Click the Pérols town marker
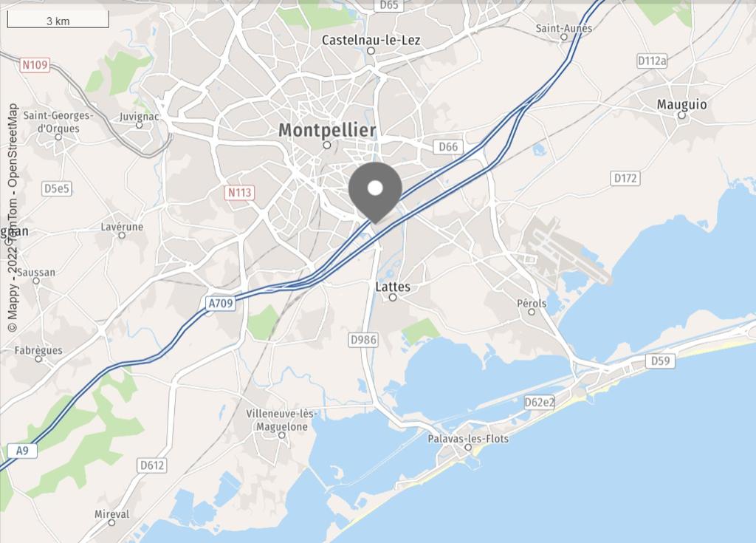The height and width of the screenshot is (543, 756). coord(532,312)
